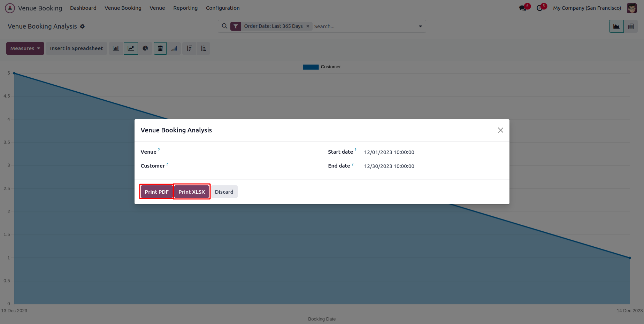This screenshot has height=324, width=644.
Task: Click the End date value 12/30/2023 10:00:00
Action: coord(389,166)
